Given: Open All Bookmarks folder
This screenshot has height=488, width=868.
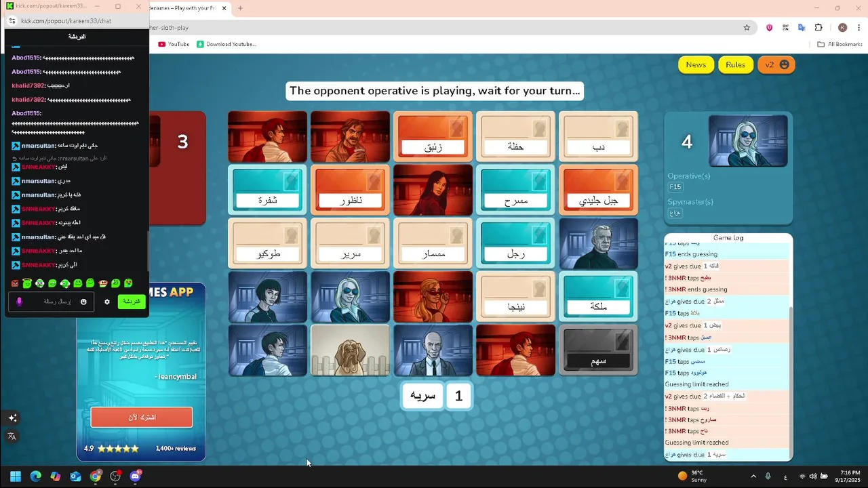Looking at the screenshot, I should pyautogui.click(x=840, y=44).
